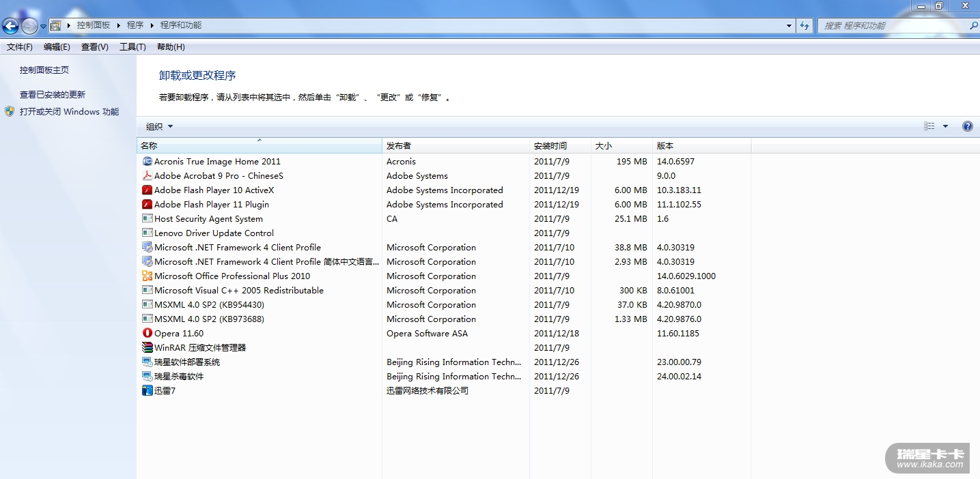Click the MSXML 4.0 SP2 (KB954430) icon

click(147, 305)
